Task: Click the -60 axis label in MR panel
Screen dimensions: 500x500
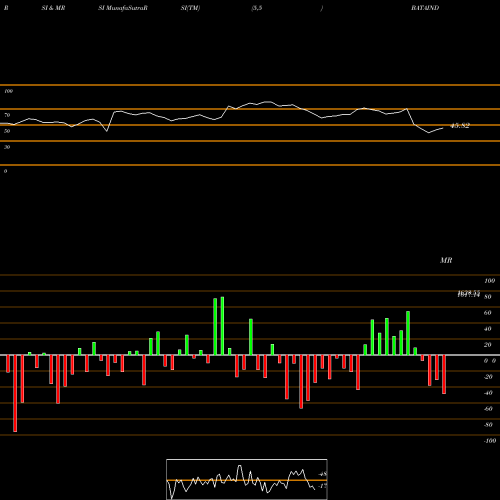Action: (x=488, y=409)
